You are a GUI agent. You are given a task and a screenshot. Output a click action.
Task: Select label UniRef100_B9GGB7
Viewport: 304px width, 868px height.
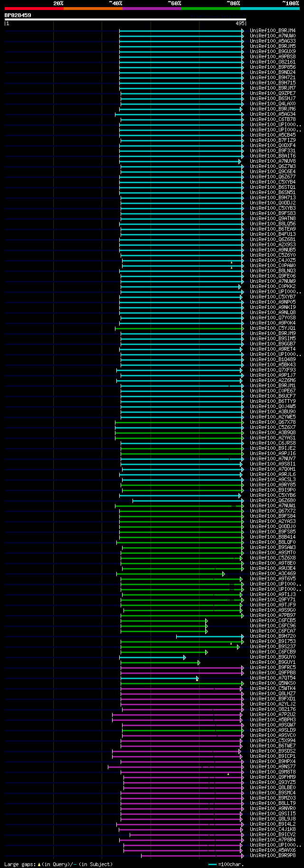273,344
